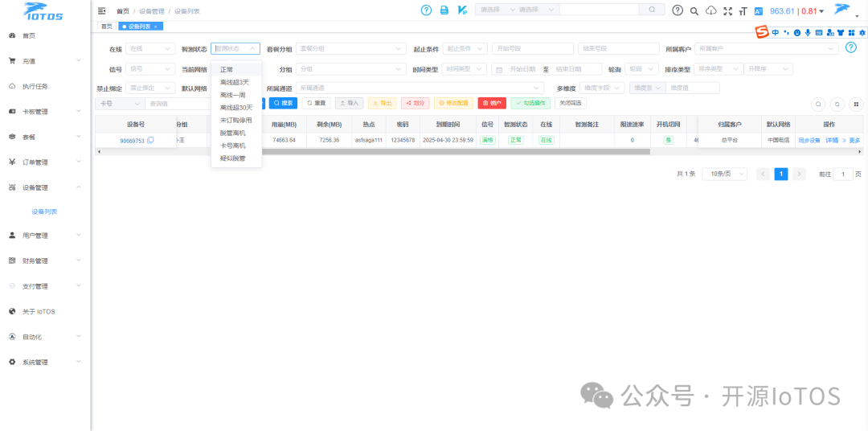Click the cloud download icon
The height and width of the screenshot is (431, 868).
click(x=711, y=10)
